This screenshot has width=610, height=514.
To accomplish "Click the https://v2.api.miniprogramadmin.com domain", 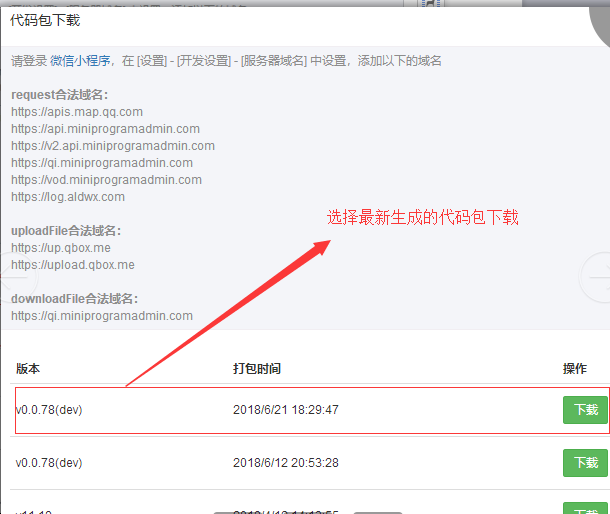I will point(113,146).
